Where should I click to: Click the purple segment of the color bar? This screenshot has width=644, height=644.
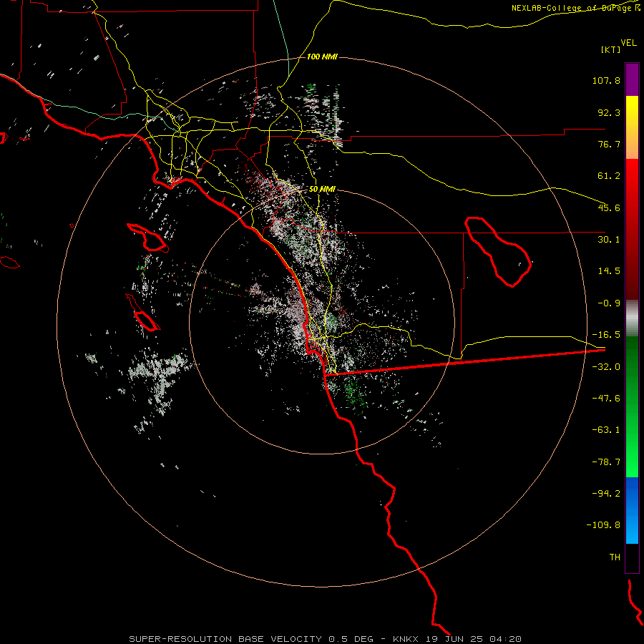pyautogui.click(x=632, y=79)
